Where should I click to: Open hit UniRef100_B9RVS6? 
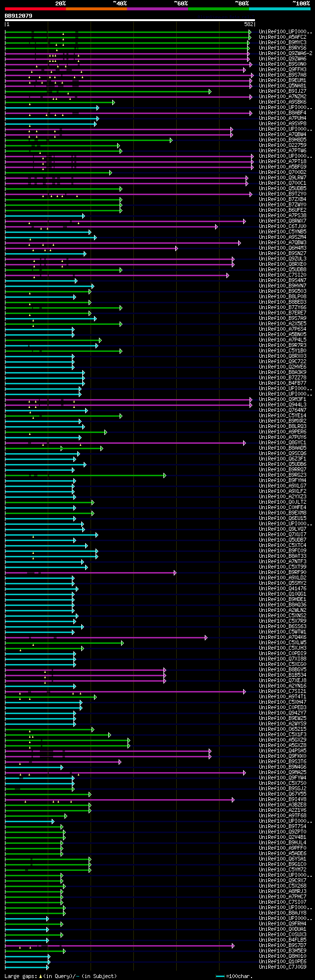[x=283, y=48]
